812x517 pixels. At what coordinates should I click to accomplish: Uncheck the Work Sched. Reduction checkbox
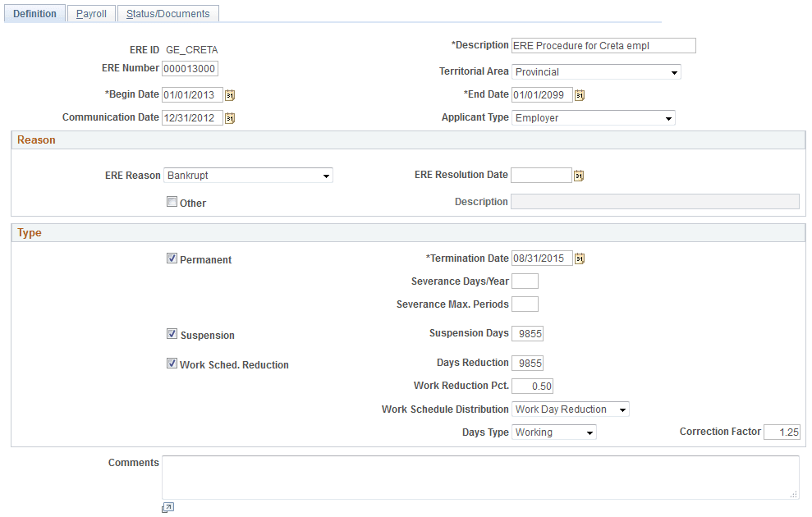pyautogui.click(x=172, y=364)
